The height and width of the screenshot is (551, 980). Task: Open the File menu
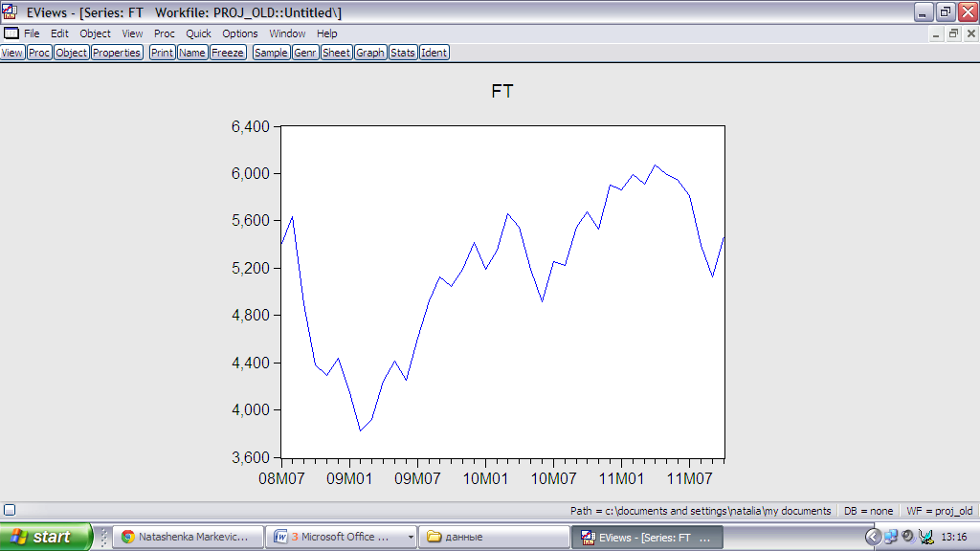pos(32,33)
